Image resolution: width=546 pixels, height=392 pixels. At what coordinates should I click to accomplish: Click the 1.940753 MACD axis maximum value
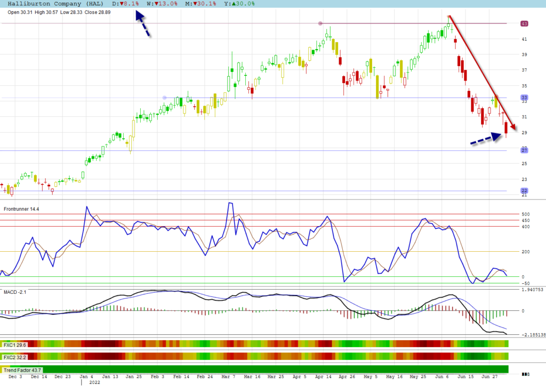click(532, 290)
